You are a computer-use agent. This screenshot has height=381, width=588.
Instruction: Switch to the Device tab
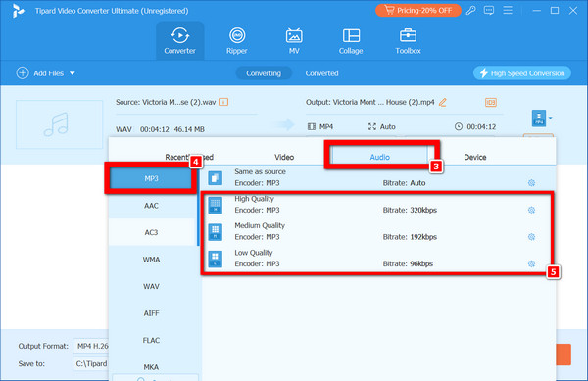pyautogui.click(x=474, y=157)
